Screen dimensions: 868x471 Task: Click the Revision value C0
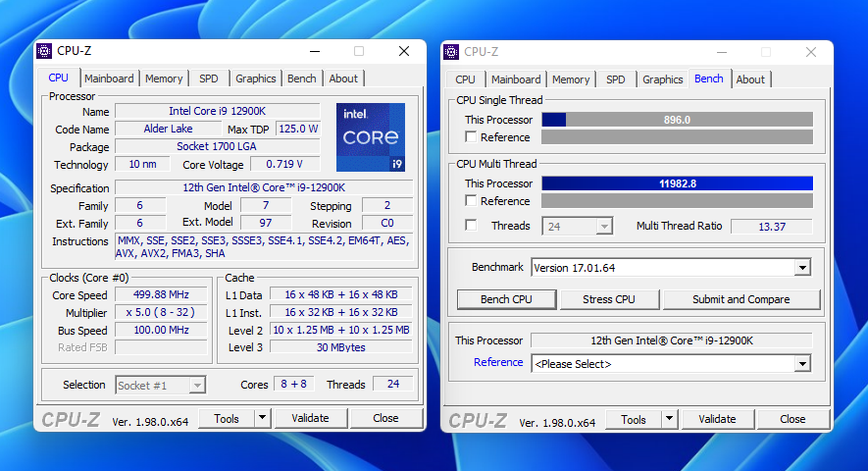point(387,223)
